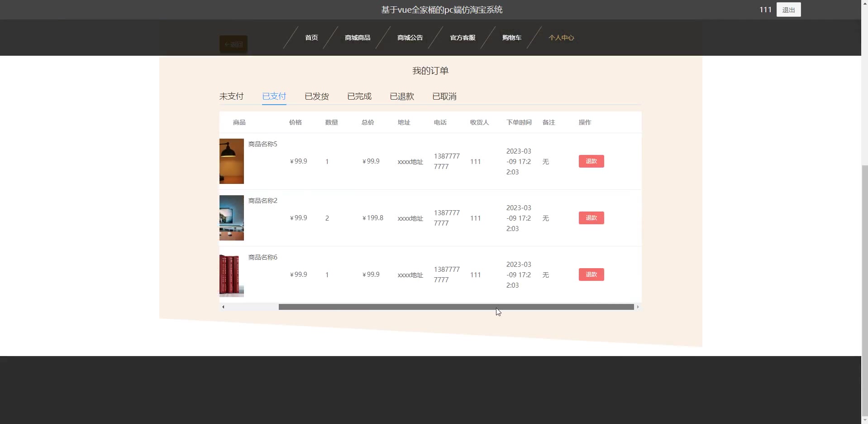Click the page vertical scrollbar thumb

tap(864, 290)
